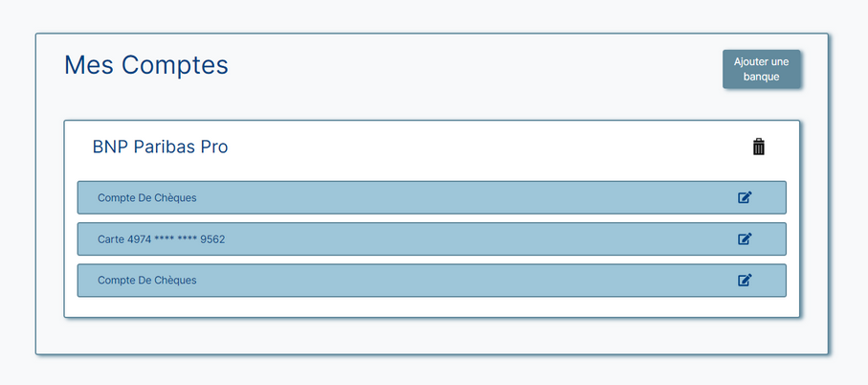Select the top Compte De Chèques row
The width and height of the screenshot is (868, 385).
click(432, 197)
